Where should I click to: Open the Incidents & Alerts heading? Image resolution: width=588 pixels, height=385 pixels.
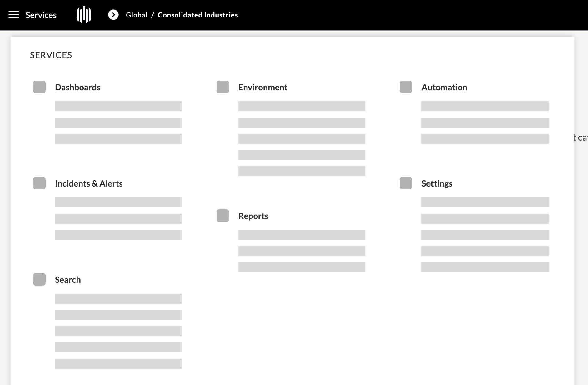(x=89, y=183)
